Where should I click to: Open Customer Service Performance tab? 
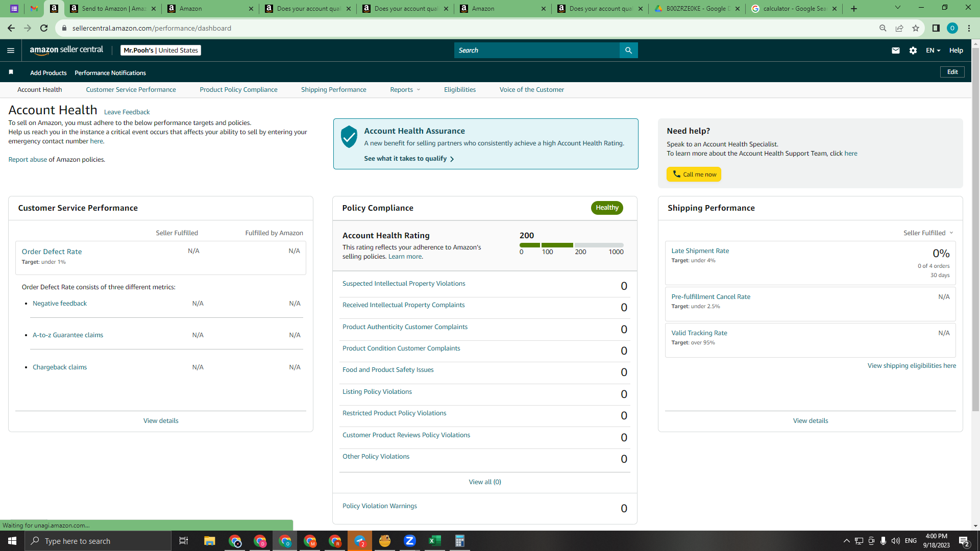[x=131, y=90]
